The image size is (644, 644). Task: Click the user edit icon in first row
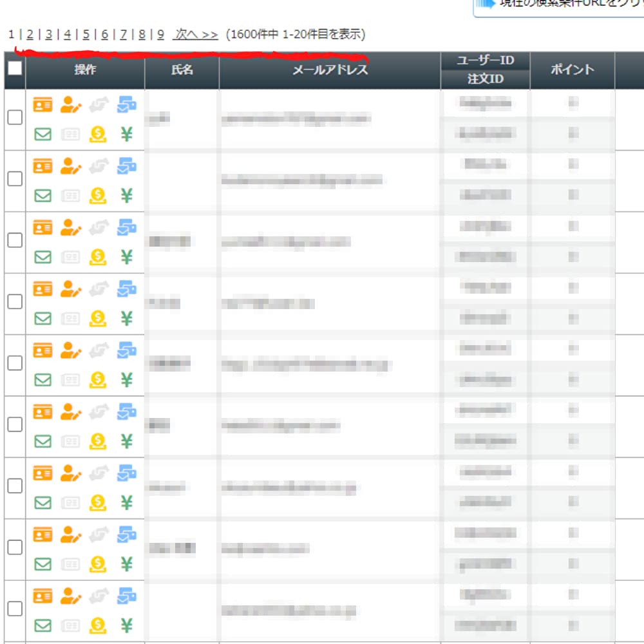71,105
